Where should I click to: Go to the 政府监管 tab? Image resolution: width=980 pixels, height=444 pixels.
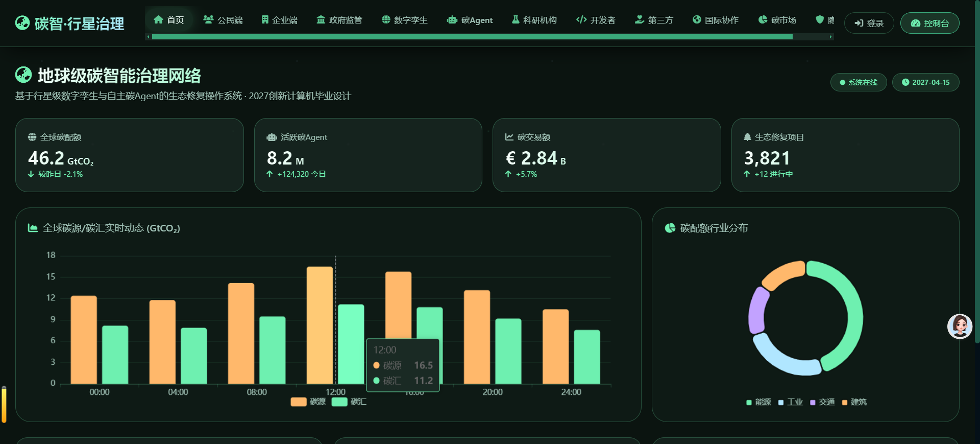[x=339, y=20]
